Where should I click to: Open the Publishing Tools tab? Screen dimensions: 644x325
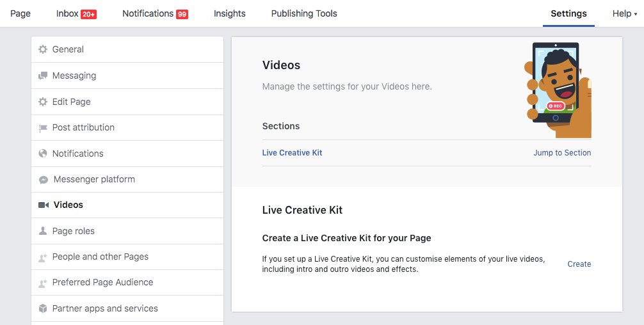pyautogui.click(x=304, y=13)
